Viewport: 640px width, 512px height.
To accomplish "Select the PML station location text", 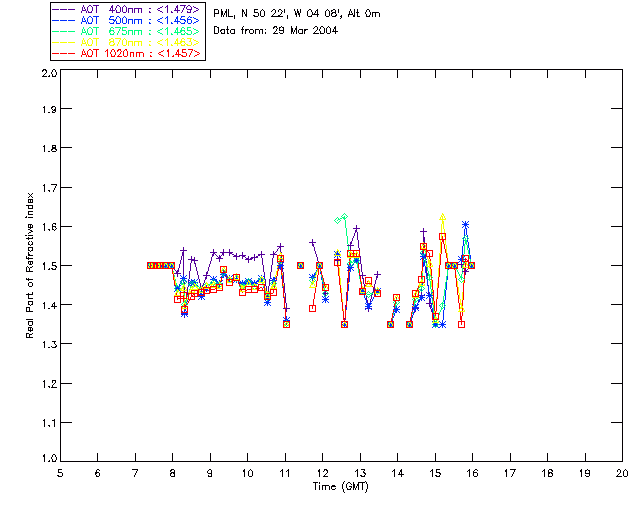I will 297,14.
